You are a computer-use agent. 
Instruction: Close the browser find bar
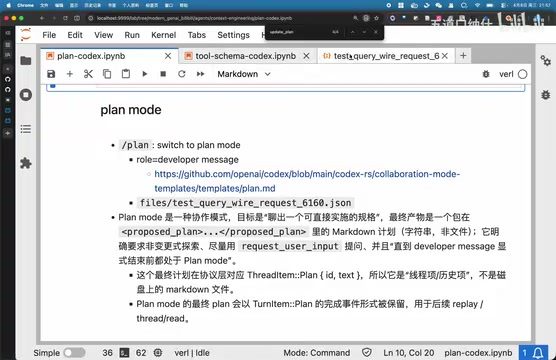[x=376, y=32]
